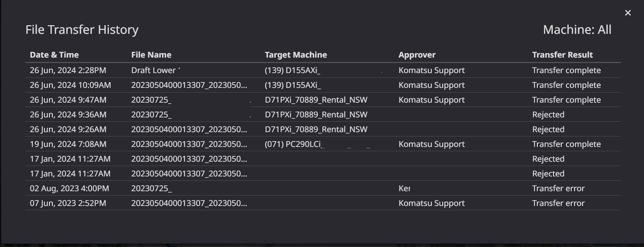Click the file name in the 10:09AM row

coord(189,85)
